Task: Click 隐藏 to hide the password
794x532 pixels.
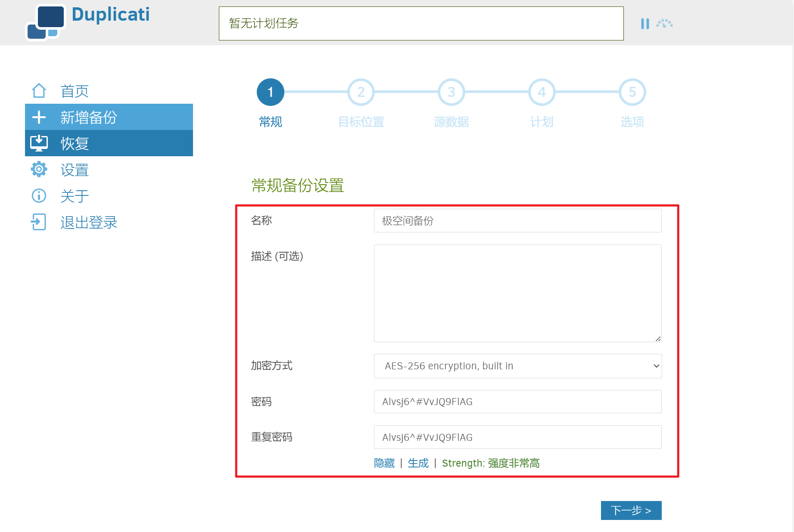Action: click(x=384, y=463)
